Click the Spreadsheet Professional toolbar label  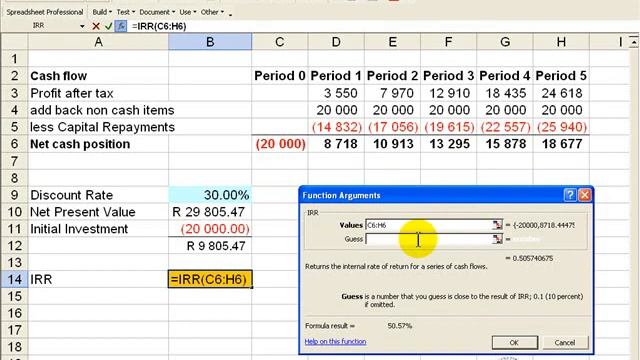pos(45,12)
